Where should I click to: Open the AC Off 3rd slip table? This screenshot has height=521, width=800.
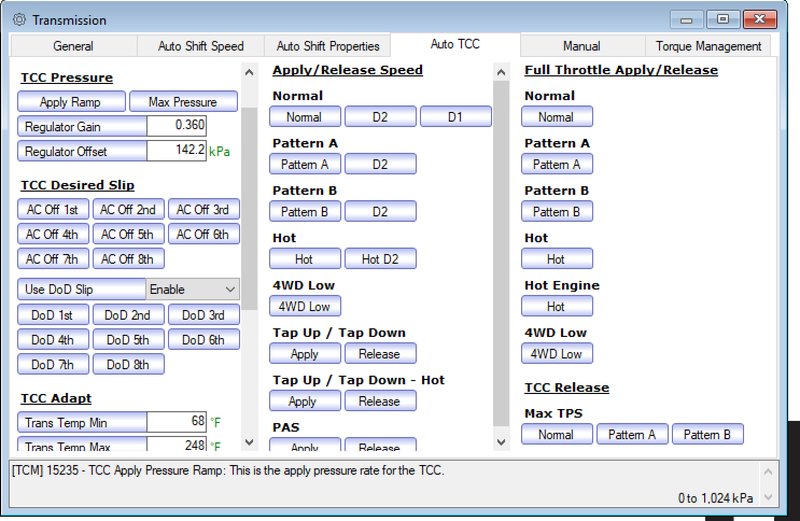pos(203,209)
